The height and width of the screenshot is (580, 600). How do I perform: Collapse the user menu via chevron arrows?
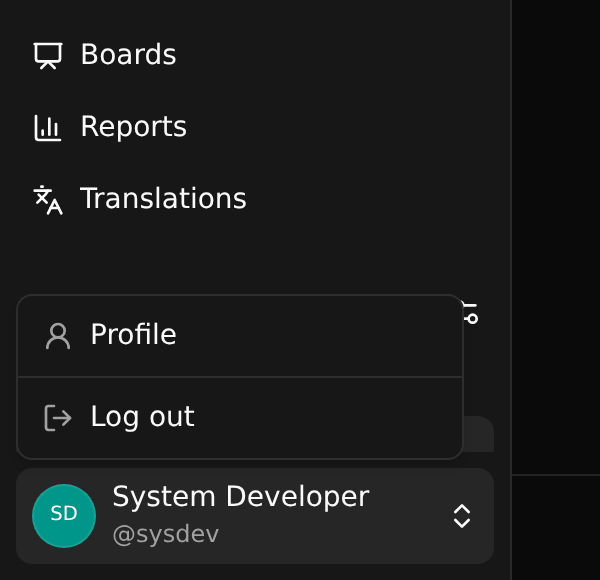tap(461, 516)
